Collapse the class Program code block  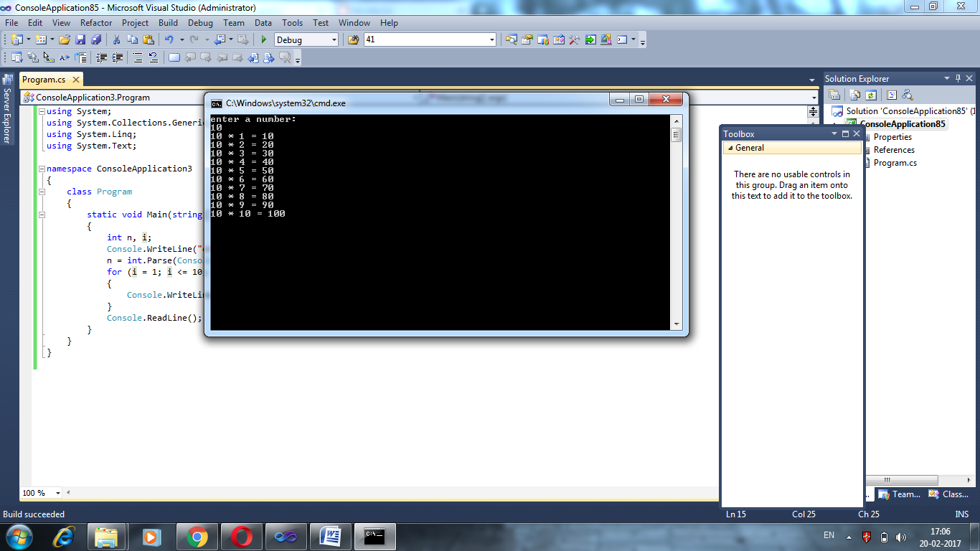coord(42,192)
